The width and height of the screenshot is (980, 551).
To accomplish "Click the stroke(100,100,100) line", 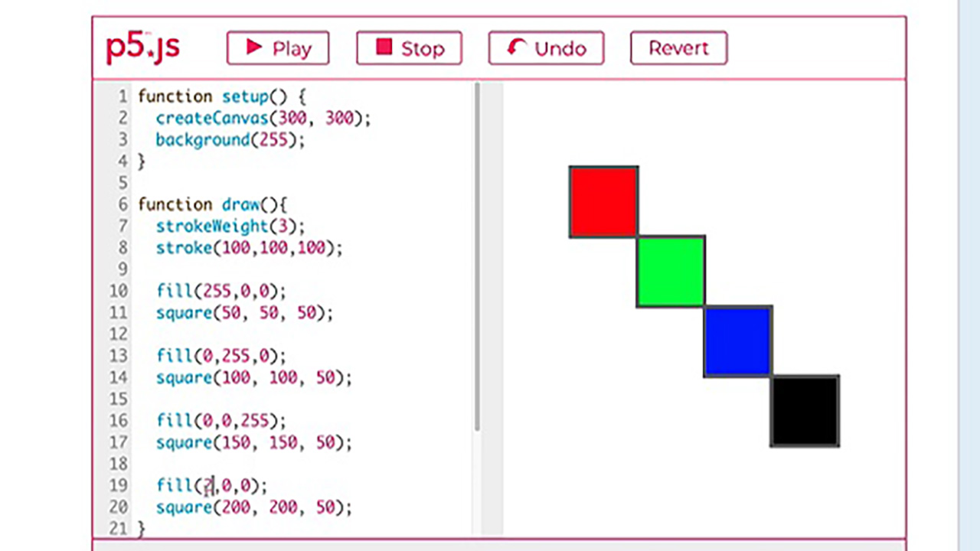I will 249,248.
